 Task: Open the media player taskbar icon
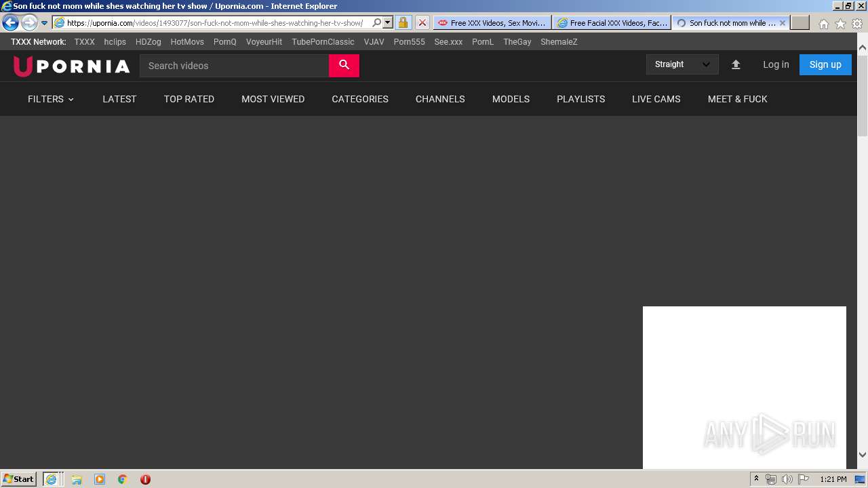click(x=100, y=479)
